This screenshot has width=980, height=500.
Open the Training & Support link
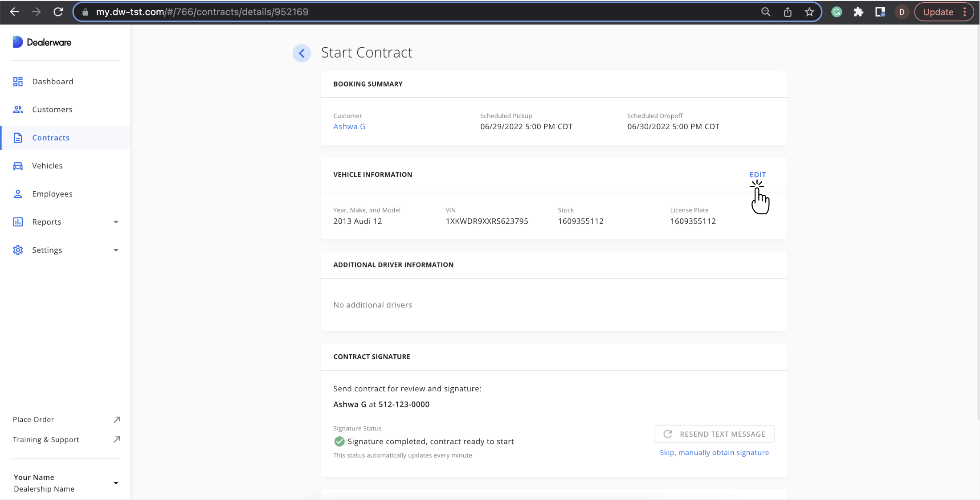pos(46,439)
